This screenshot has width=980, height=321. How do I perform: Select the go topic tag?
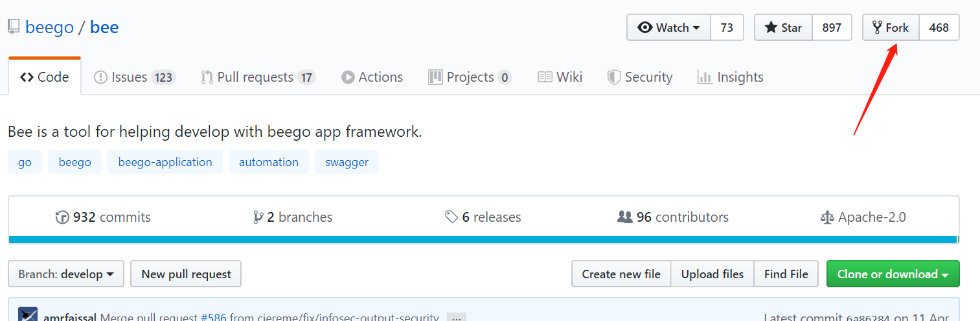coord(25,162)
